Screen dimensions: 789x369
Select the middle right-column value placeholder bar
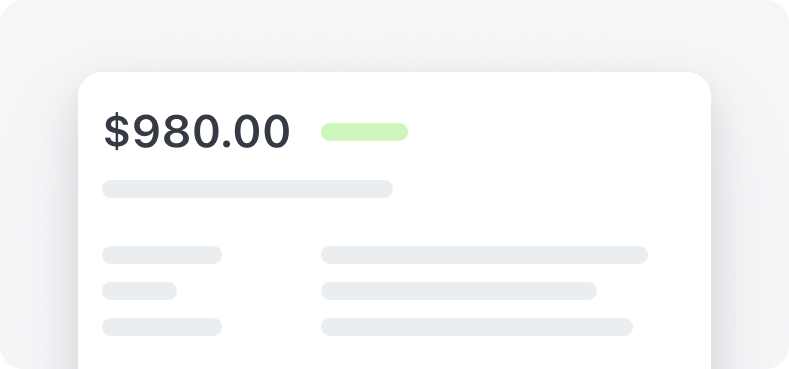tap(459, 291)
